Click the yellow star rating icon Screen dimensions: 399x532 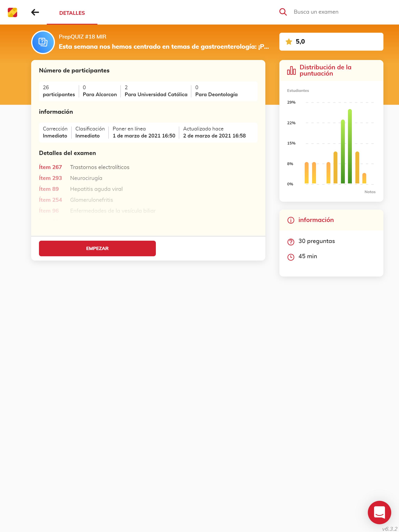tap(289, 42)
